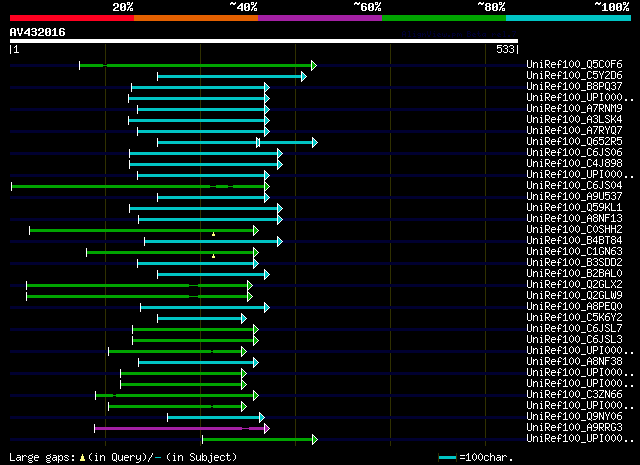Click the cyan ~100% identity legend segment
640x465 pixels.
(x=569, y=18)
